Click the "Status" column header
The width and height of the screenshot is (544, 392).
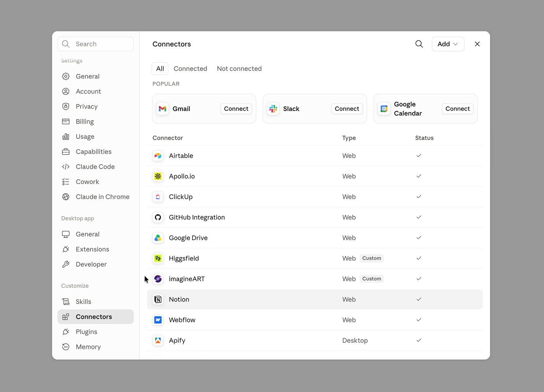[x=424, y=138]
